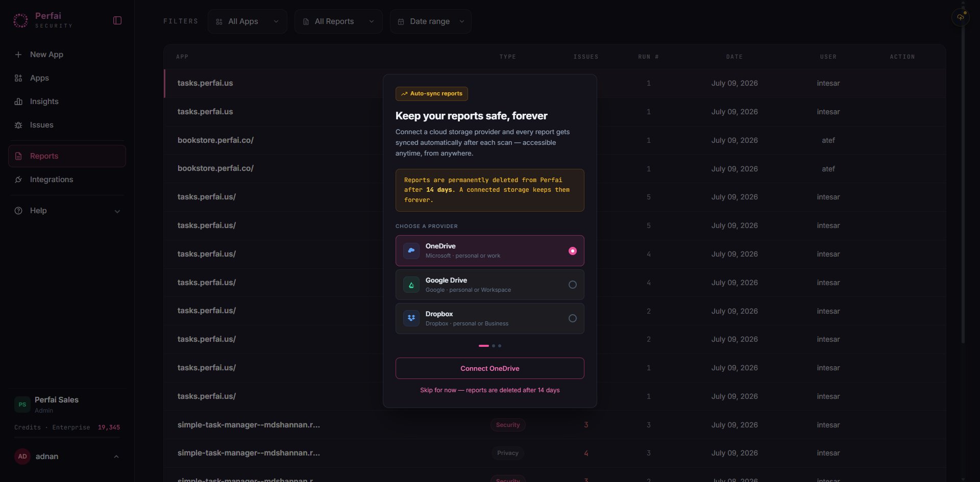Click the Issues bug icon in sidebar
Screen dimensions: 980x482
18,125
